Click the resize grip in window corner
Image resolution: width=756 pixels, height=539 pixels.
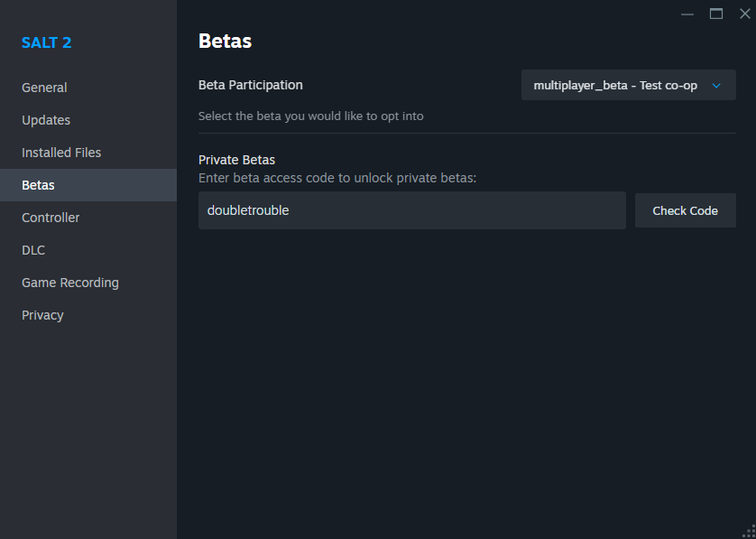click(x=748, y=531)
